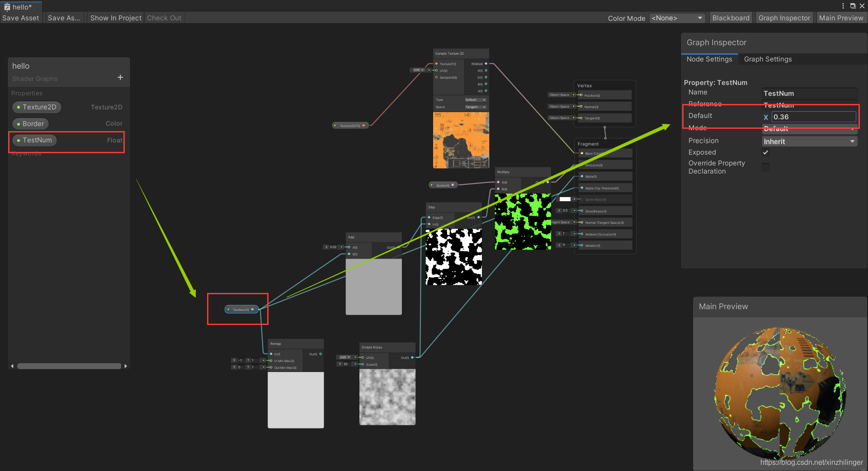The height and width of the screenshot is (471, 868).
Task: Toggle the Graph Inspector panel visibility
Action: click(x=784, y=18)
